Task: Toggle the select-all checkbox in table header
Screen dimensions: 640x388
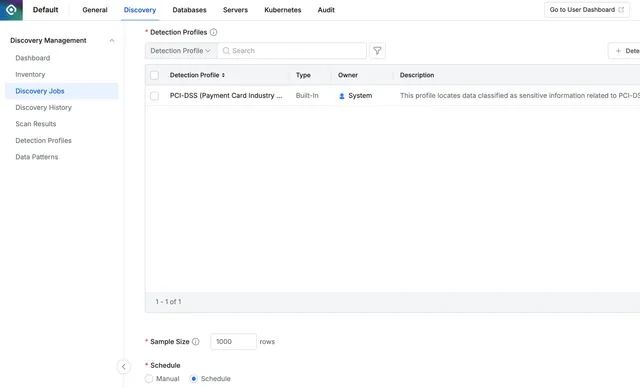Action: point(154,75)
